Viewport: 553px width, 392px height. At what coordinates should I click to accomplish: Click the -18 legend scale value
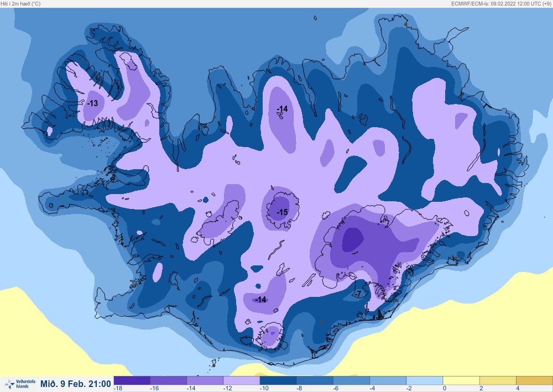tap(118, 389)
